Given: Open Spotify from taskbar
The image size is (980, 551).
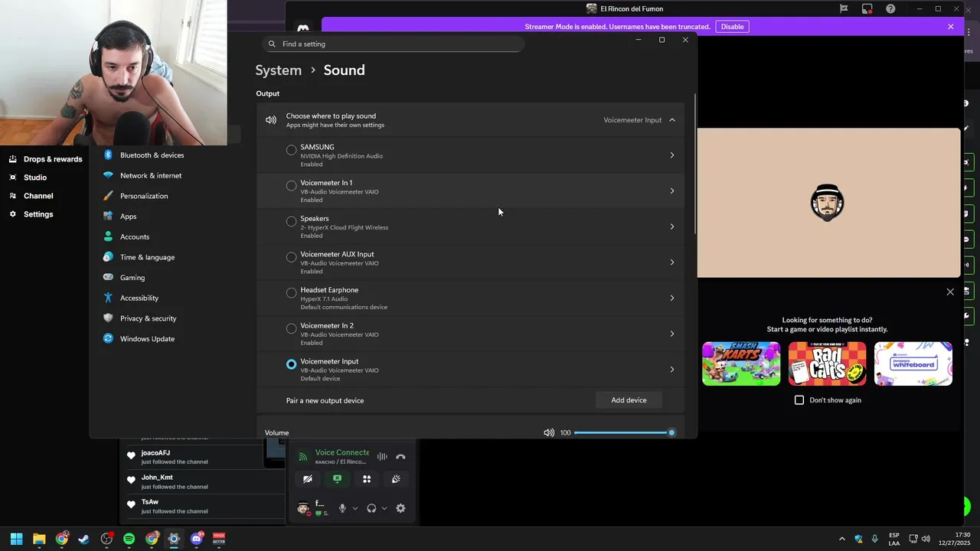Looking at the screenshot, I should 129,539.
